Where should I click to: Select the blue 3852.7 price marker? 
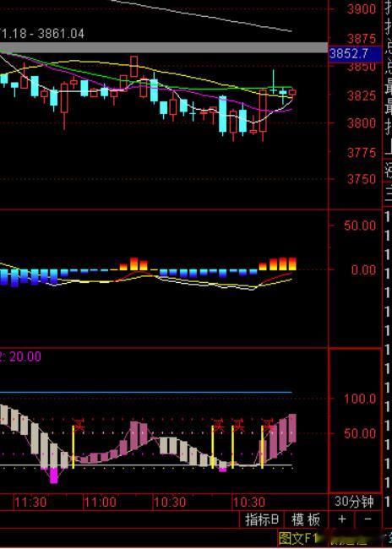pyautogui.click(x=355, y=54)
